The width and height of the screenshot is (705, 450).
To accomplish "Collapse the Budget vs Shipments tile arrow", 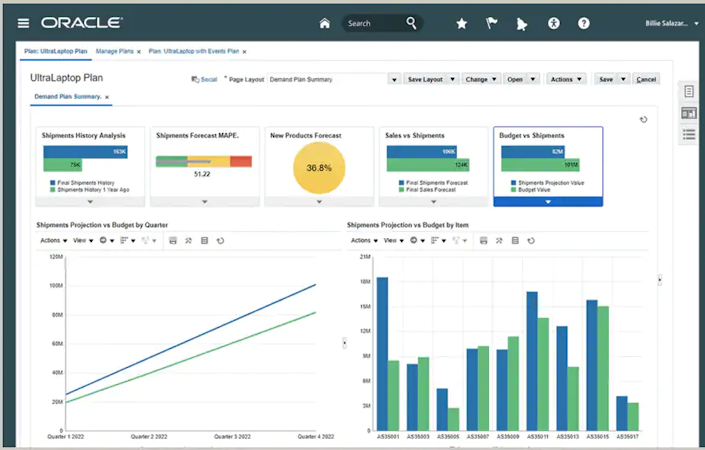I will 548,202.
